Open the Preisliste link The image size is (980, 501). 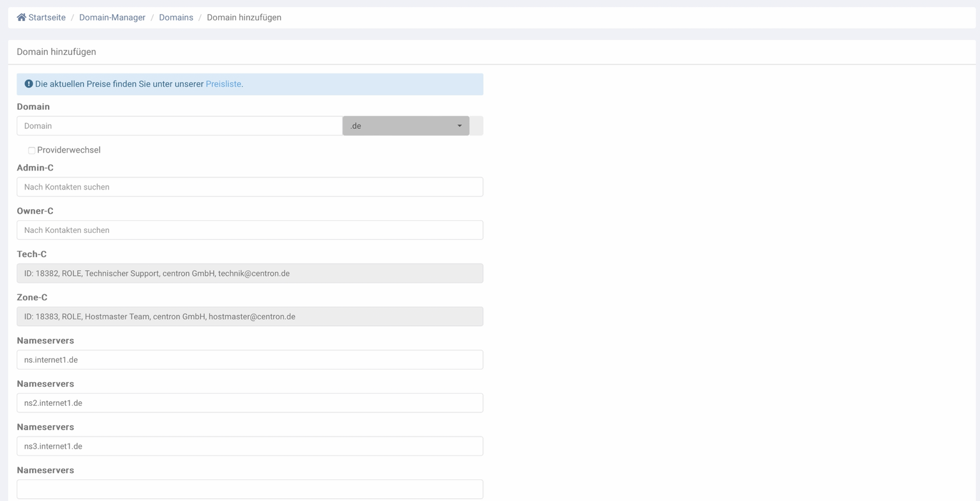pos(223,84)
